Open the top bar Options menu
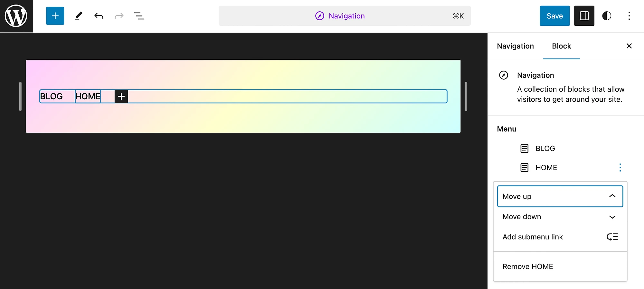Screen dimensions: 644x289 [x=629, y=16]
